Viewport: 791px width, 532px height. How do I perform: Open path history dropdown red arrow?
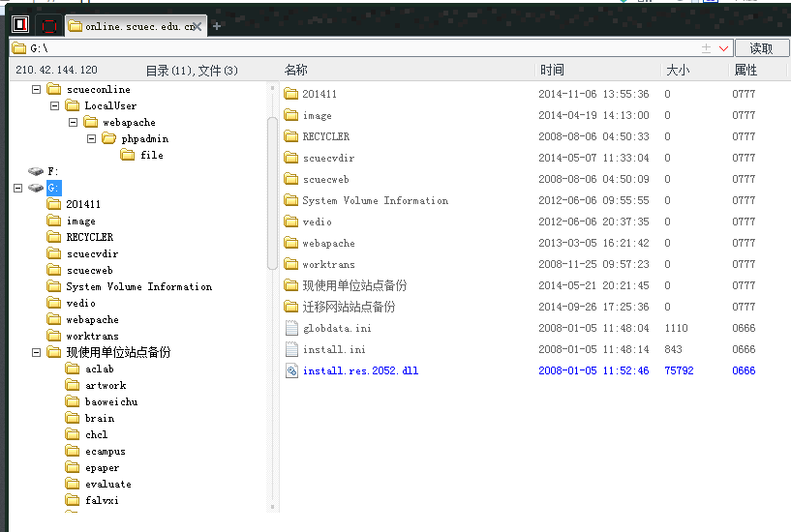pos(723,48)
